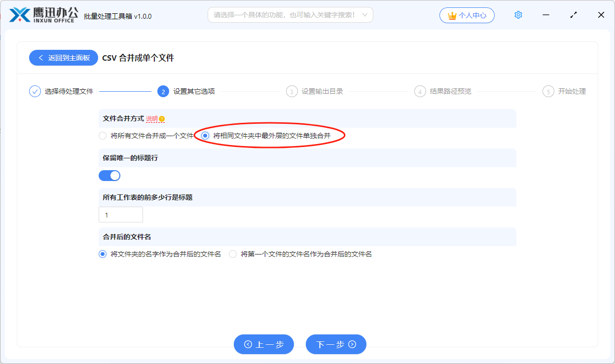The image size is (615, 364).
Task: Click the header rows count input field
Action: [121, 214]
